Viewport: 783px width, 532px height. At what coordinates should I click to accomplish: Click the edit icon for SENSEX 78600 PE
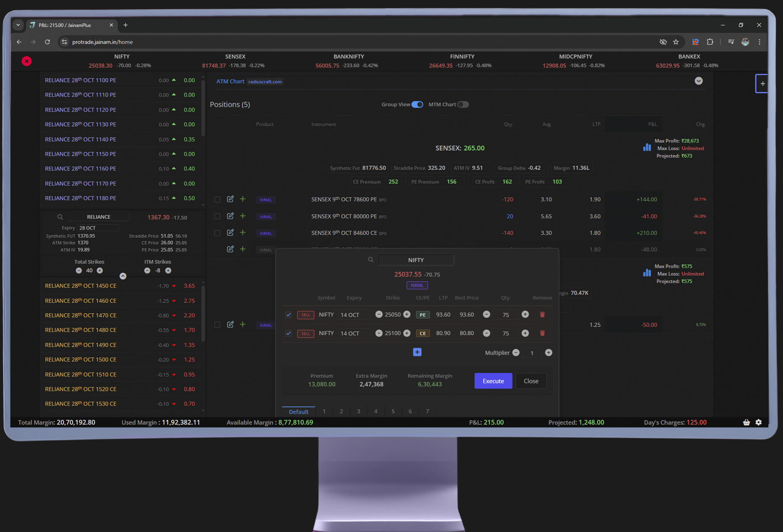[x=230, y=199]
